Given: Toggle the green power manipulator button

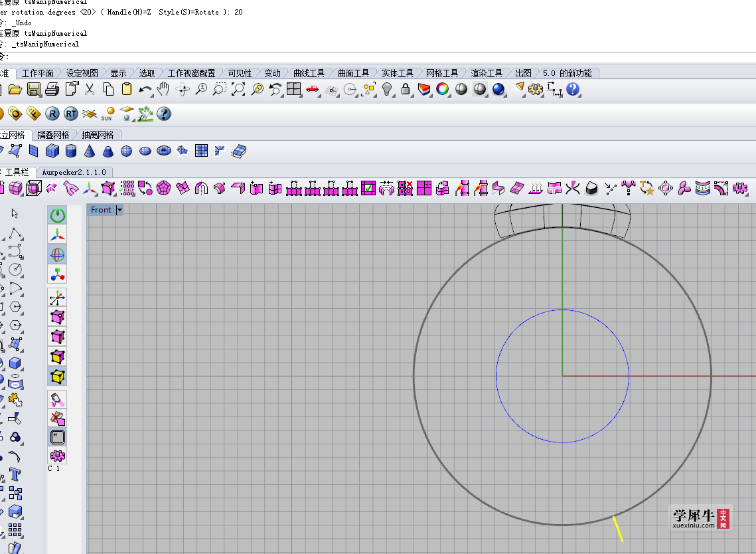Looking at the screenshot, I should 57,215.
